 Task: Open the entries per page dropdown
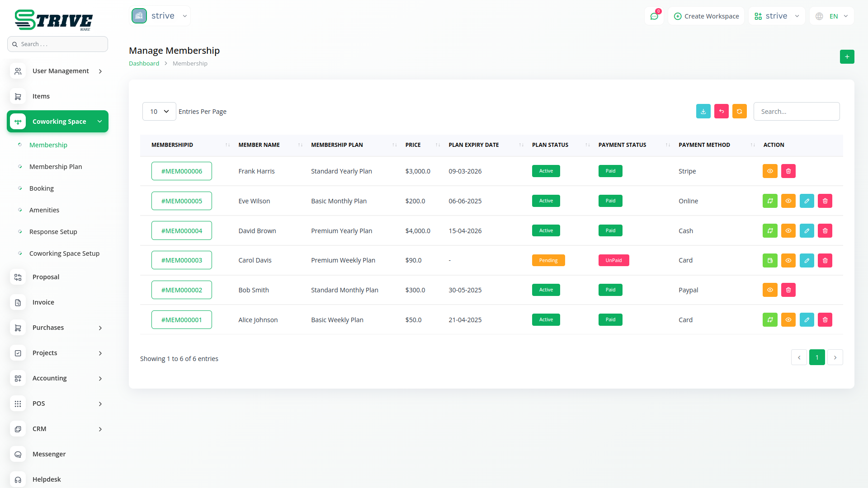tap(159, 112)
